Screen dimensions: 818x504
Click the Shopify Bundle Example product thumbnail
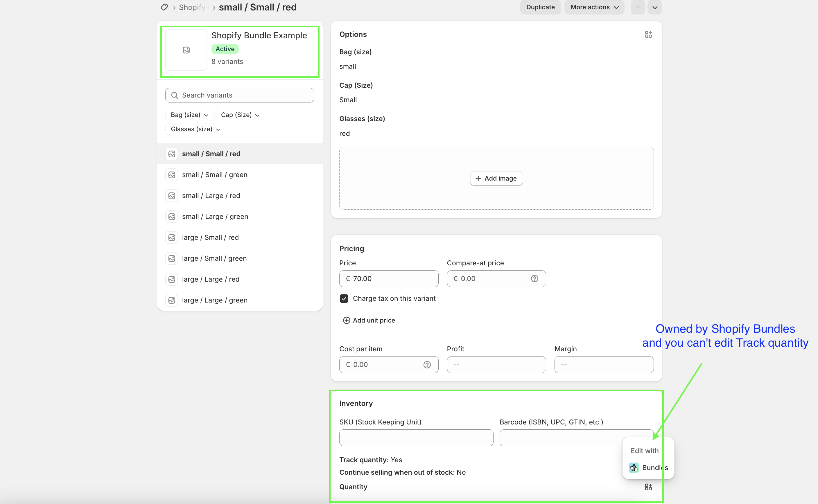186,50
